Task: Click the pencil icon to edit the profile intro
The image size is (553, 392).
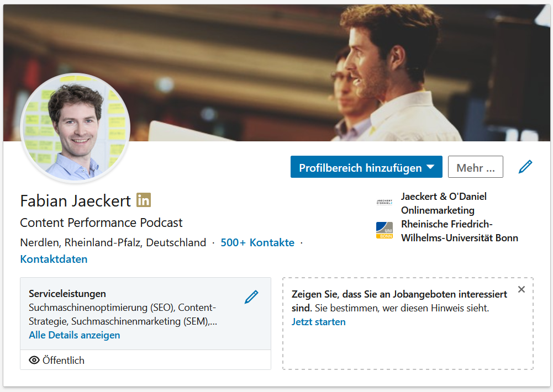Action: click(x=525, y=167)
